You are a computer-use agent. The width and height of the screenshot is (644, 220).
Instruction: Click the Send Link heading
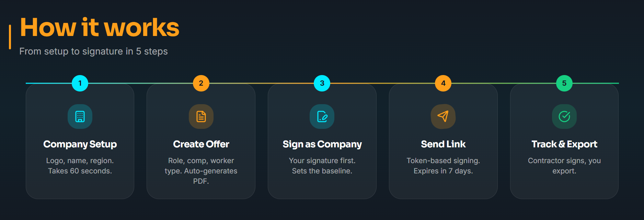pyautogui.click(x=443, y=144)
